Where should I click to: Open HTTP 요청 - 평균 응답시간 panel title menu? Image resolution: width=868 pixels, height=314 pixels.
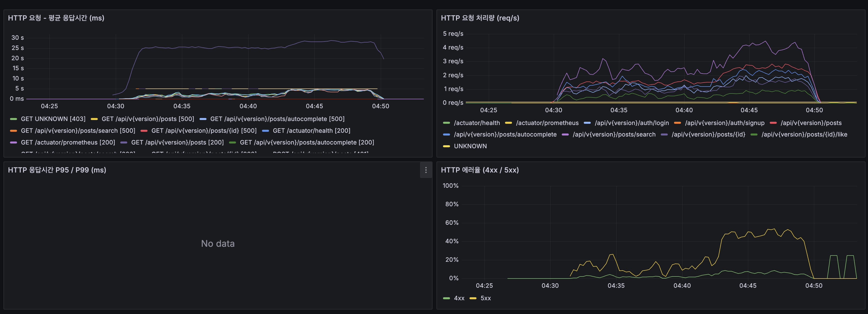coord(56,18)
